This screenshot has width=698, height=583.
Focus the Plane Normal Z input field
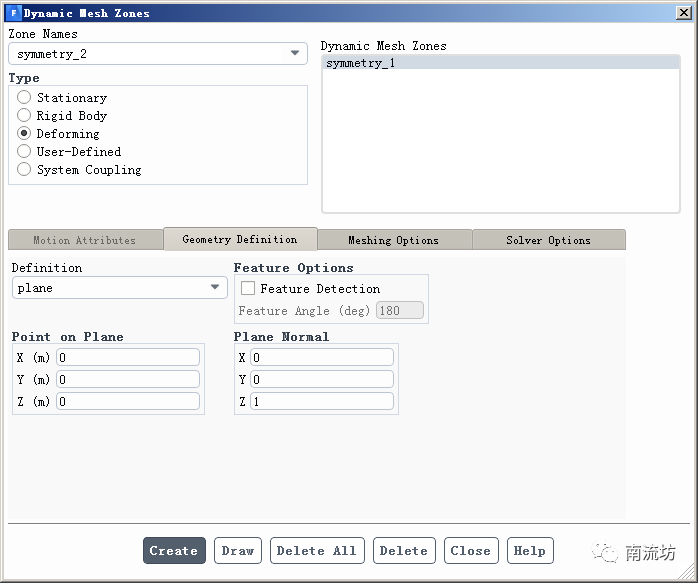[x=322, y=402]
